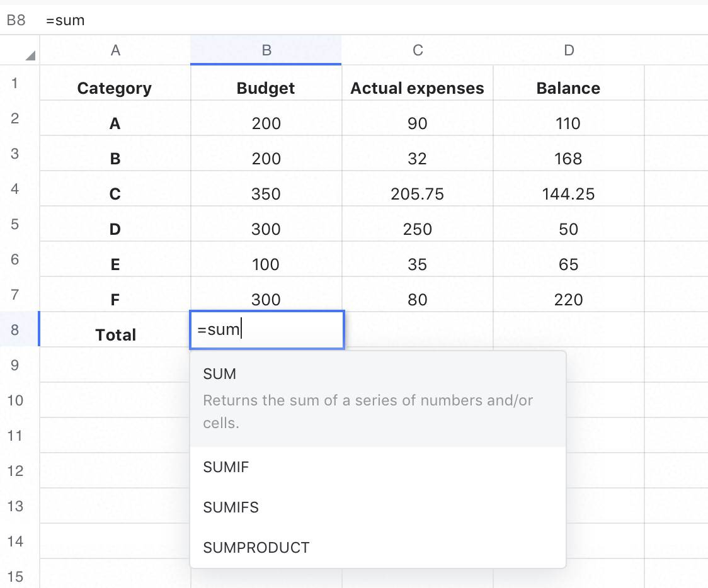Click the Budget header cell

point(266,88)
